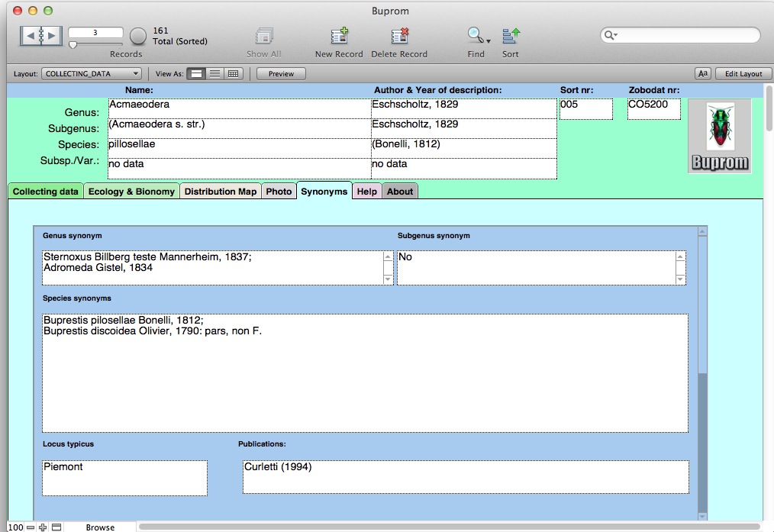Image resolution: width=774 pixels, height=532 pixels.
Task: Open the search field magnifier dropdown
Action: 611,36
